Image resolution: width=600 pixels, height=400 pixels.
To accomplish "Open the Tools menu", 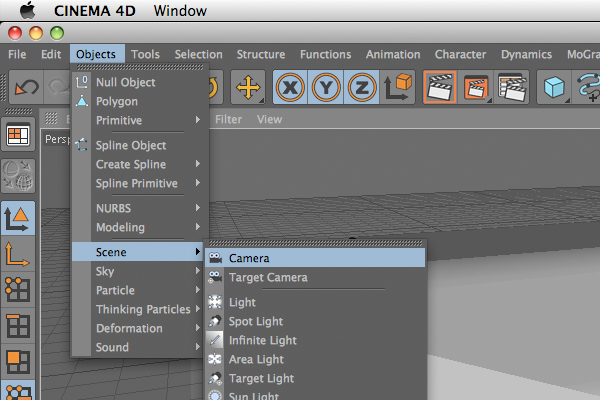I will tap(145, 54).
